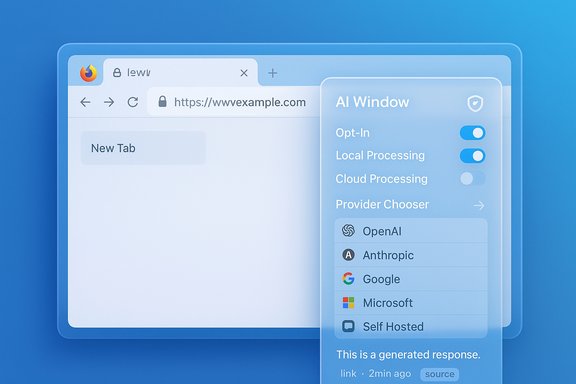Viewport: 576px width, 384px height.
Task: Go back with the left arrow
Action: [85, 102]
